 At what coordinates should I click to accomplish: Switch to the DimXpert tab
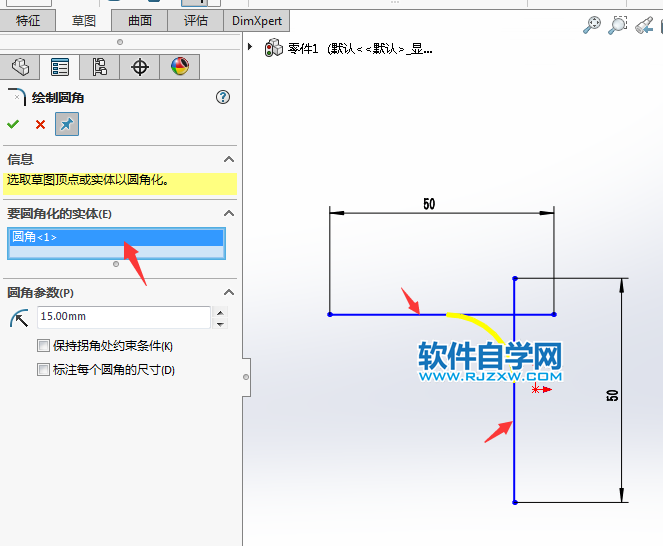tap(257, 20)
